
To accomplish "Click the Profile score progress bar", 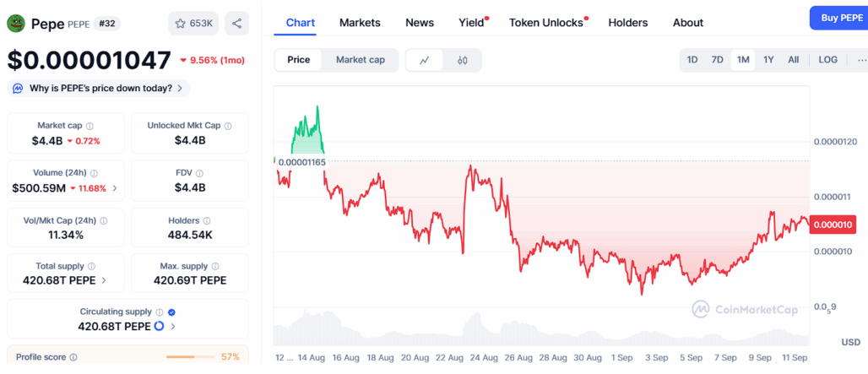I will (189, 357).
